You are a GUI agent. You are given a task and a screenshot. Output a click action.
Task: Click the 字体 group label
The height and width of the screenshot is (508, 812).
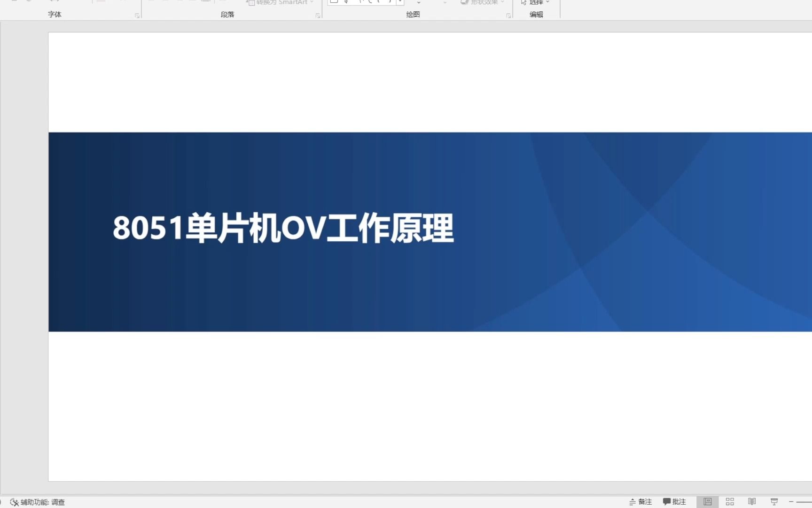(x=55, y=15)
